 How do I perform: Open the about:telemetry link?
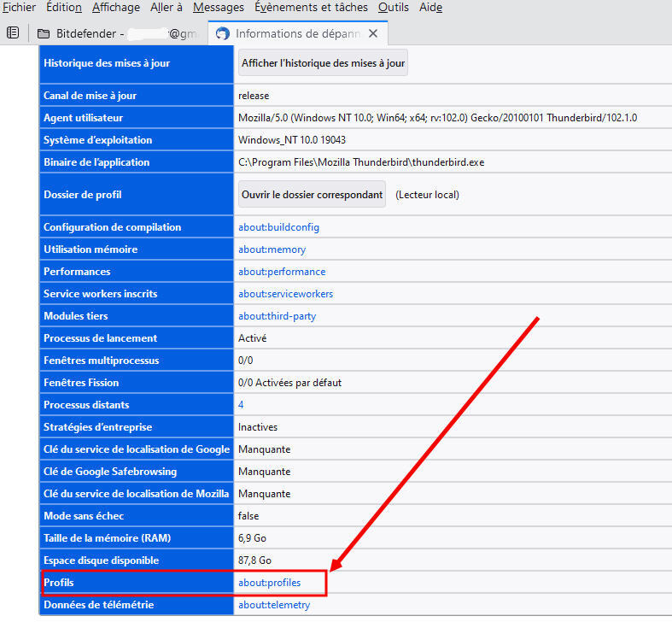click(x=274, y=605)
